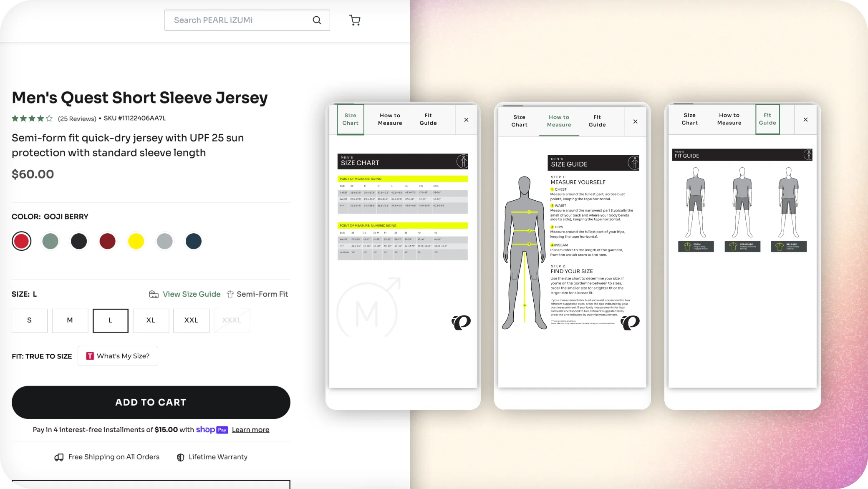The height and width of the screenshot is (489, 868).
Task: Open Fit Guide tab in middle panel
Action: coord(597,121)
